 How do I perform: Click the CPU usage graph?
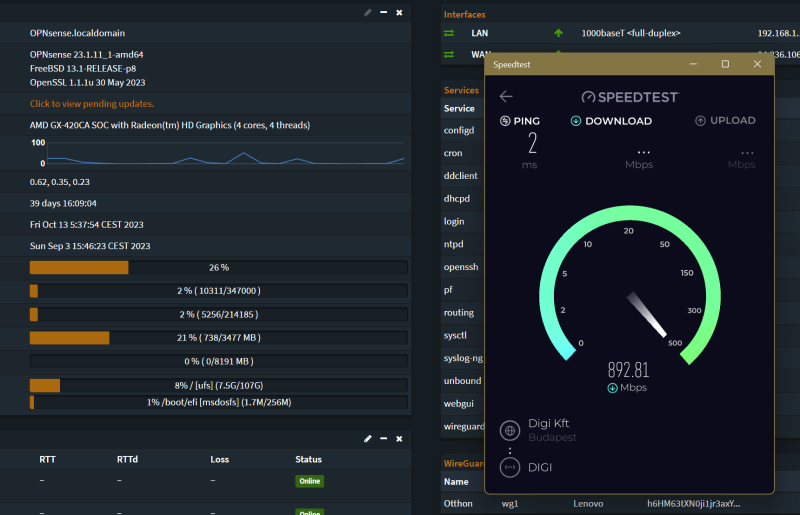226,153
